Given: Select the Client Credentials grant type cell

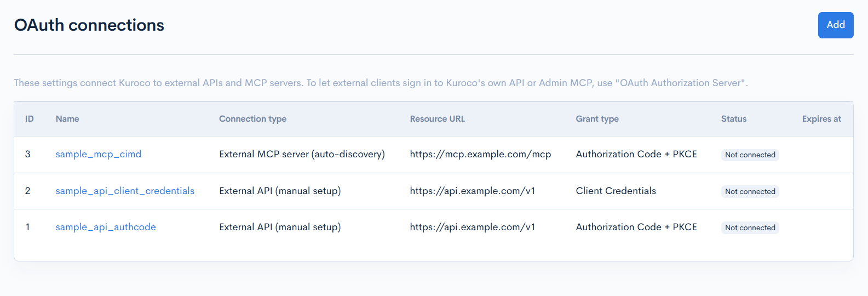Looking at the screenshot, I should 616,191.
